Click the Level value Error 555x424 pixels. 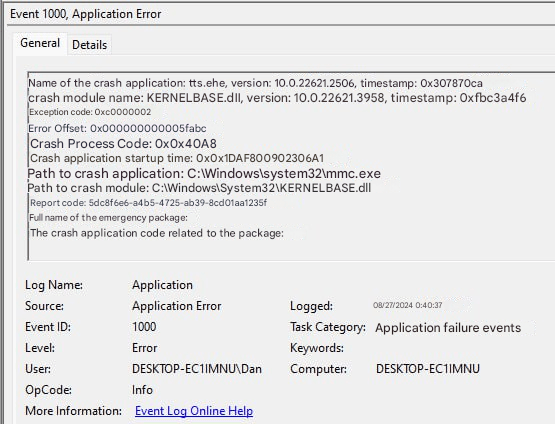click(144, 348)
